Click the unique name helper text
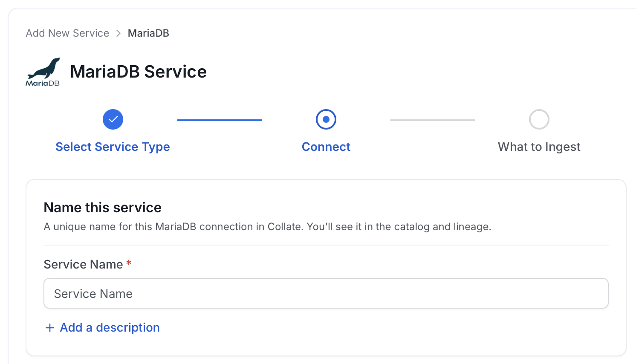636x364 pixels. 268,227
